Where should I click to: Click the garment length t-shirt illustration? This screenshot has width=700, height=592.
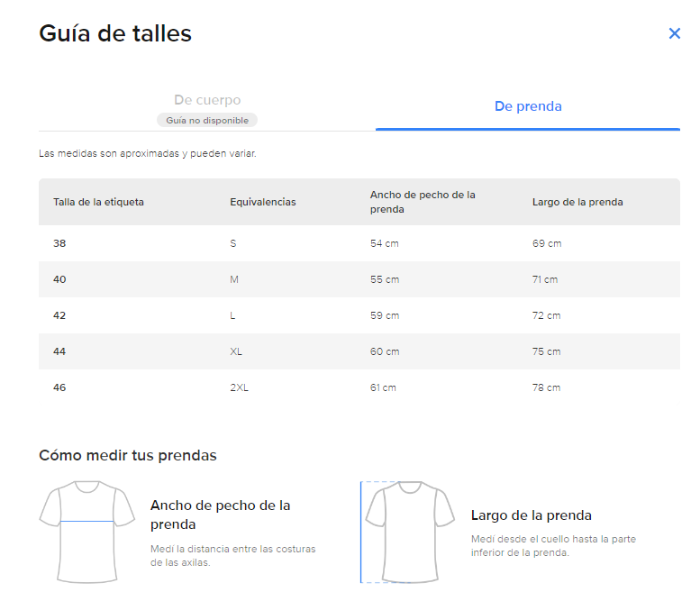(407, 532)
